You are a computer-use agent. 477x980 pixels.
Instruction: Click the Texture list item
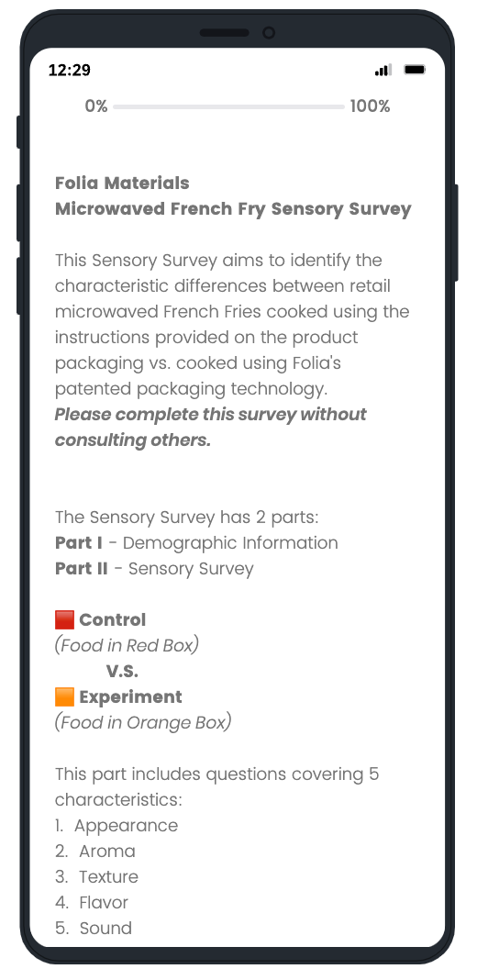click(x=97, y=877)
